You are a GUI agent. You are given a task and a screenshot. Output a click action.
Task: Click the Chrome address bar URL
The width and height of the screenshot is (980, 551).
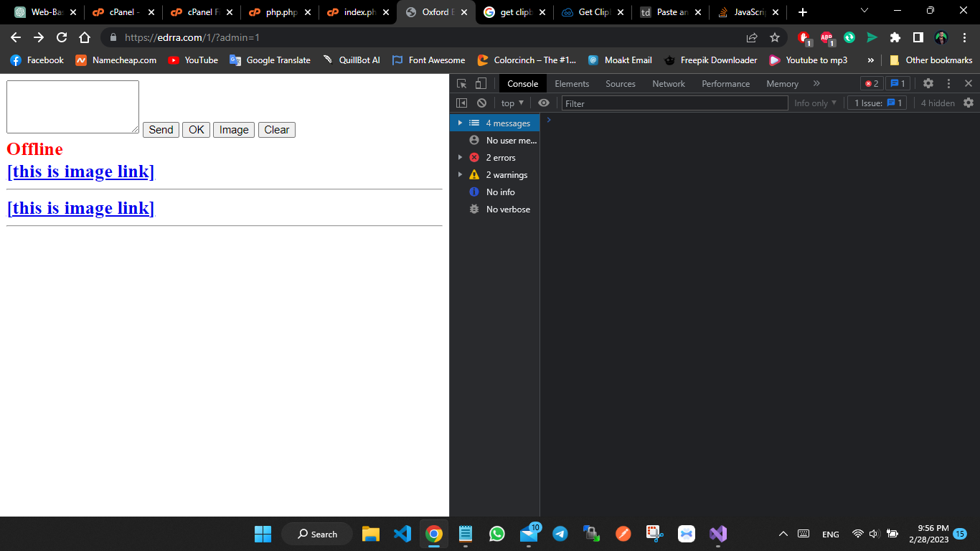click(192, 37)
